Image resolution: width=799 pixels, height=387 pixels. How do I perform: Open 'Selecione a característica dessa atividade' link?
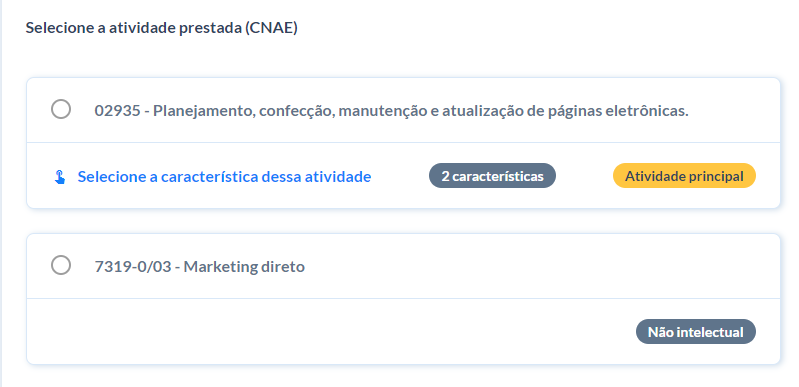(x=224, y=177)
